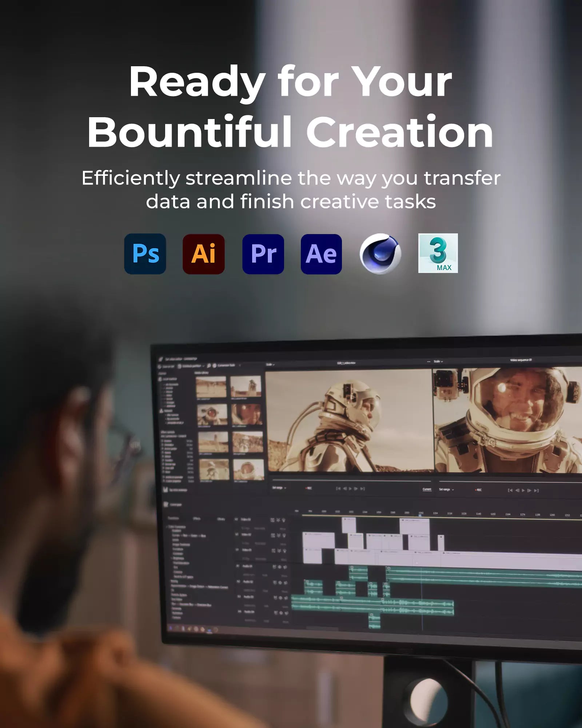Screen dimensions: 582x728
Task: Select red-visor astronaut helmet thumbnail in library
Action: [212, 415]
